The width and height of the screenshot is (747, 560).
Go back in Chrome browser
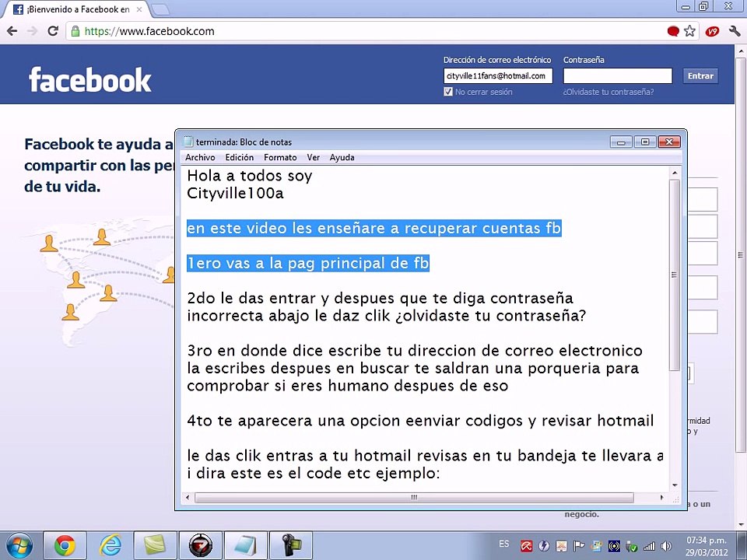coord(12,31)
